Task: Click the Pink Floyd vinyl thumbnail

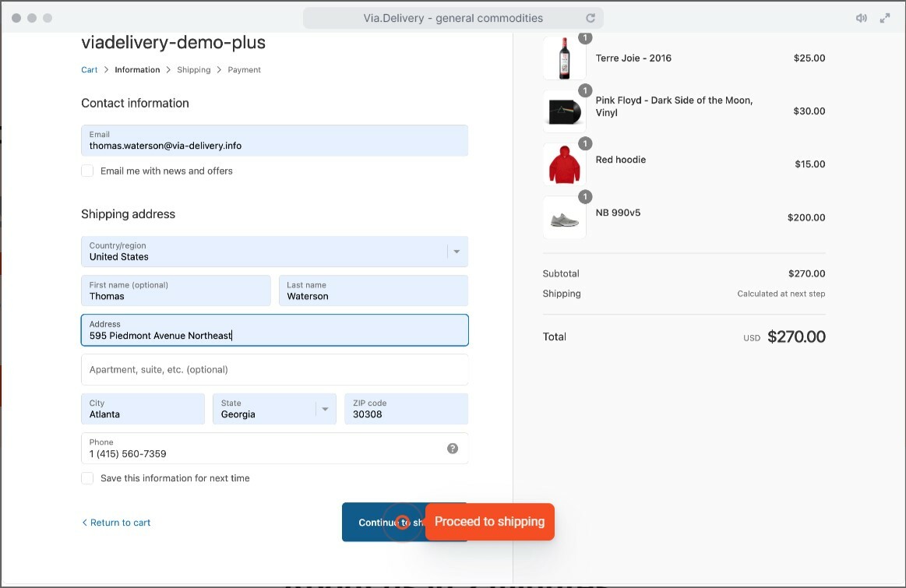Action: point(564,111)
